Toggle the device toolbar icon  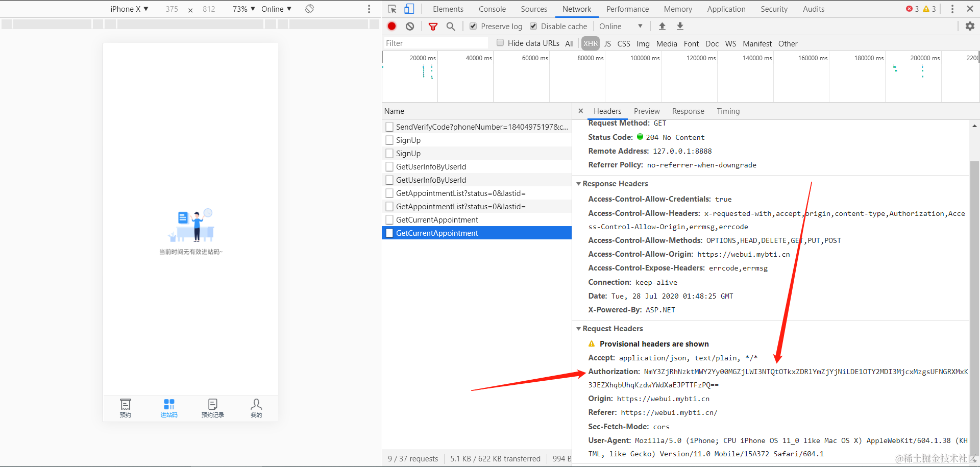409,9
